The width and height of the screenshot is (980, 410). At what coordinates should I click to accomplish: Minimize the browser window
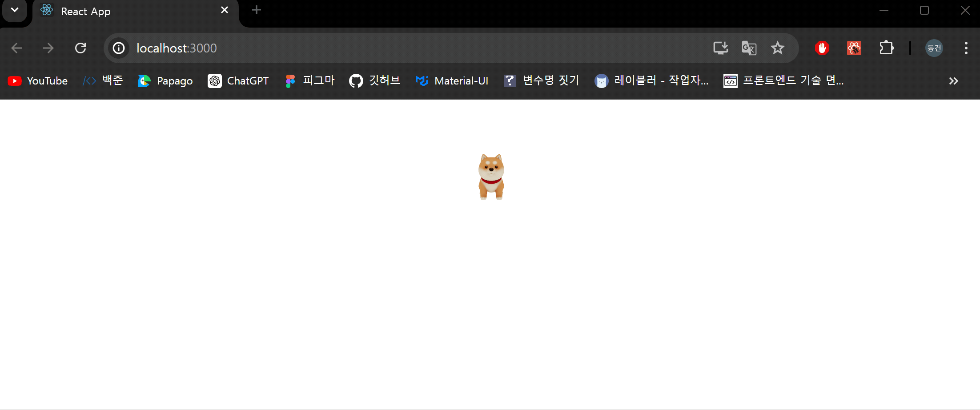coord(884,10)
